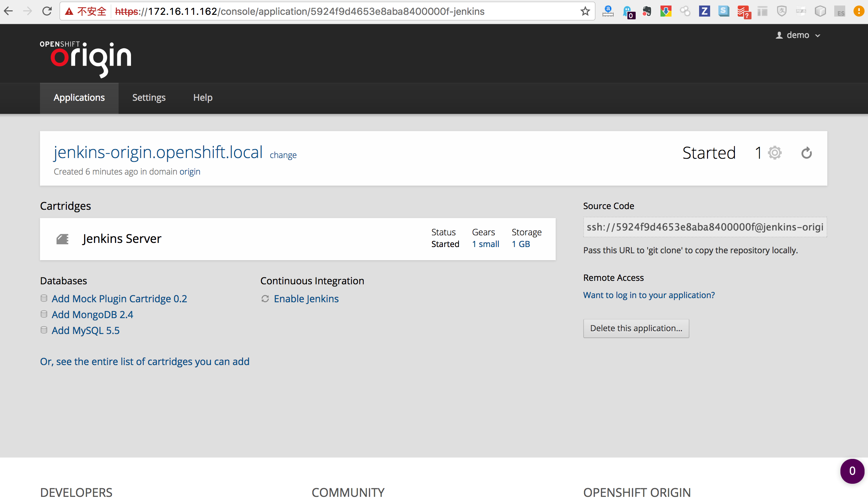Add MongoDB 2.4 database cartridge
868x501 pixels.
(x=92, y=315)
